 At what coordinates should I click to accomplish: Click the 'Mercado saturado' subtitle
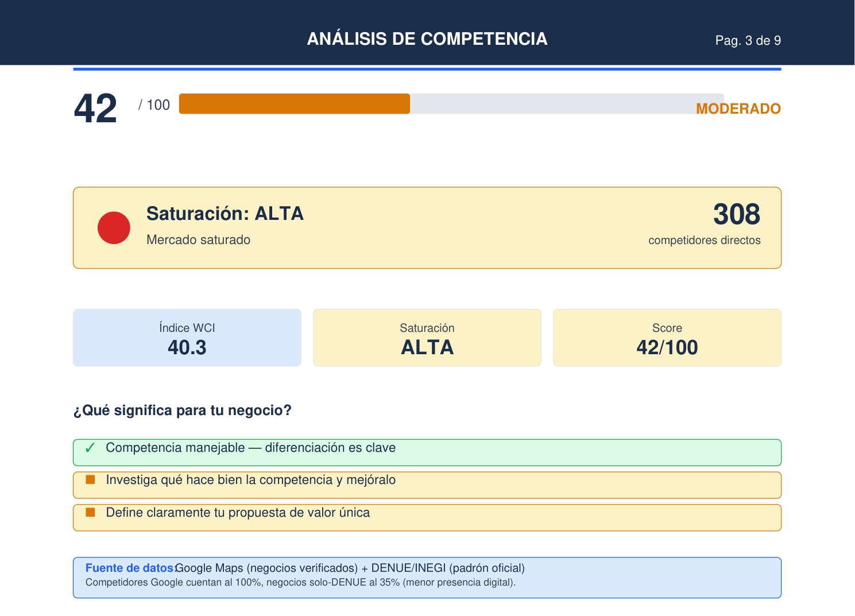click(199, 240)
